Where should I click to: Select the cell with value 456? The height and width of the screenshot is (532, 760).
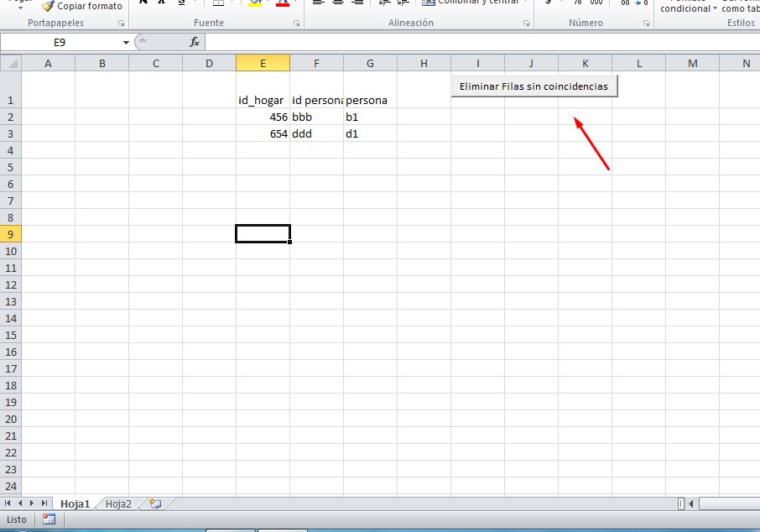263,117
